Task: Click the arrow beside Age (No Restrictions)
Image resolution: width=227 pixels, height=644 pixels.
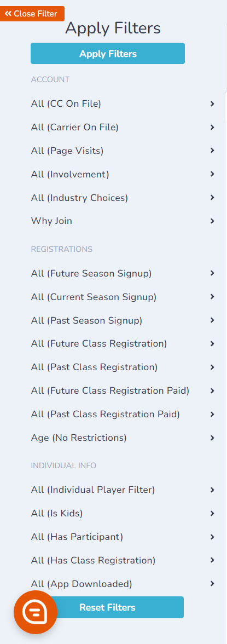Action: click(212, 438)
